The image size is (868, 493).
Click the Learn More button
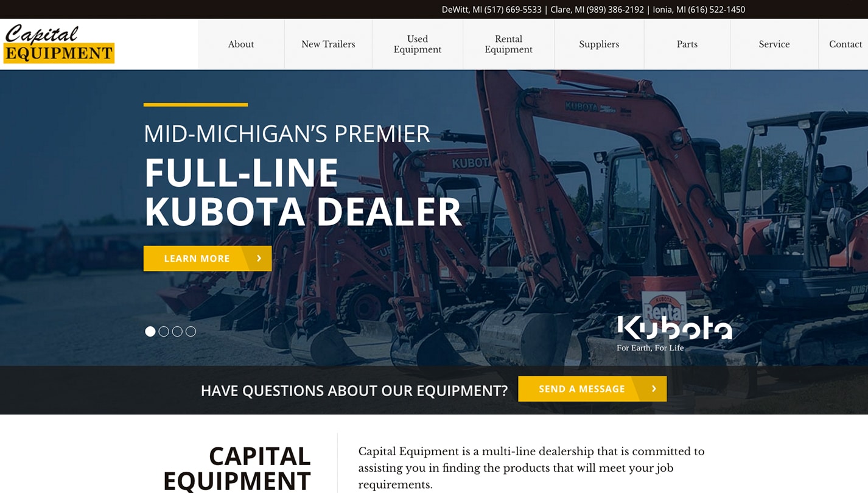click(x=208, y=259)
